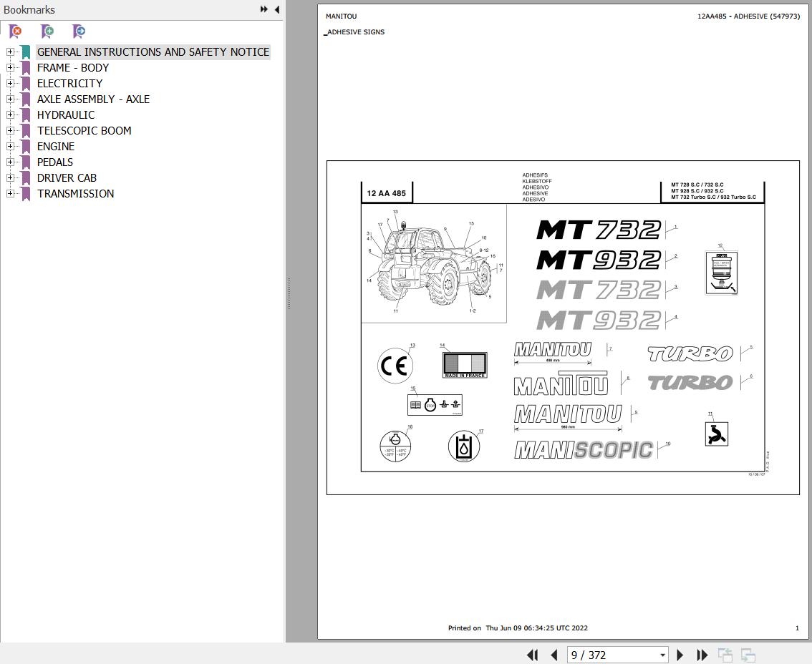Select the ELECTRICITY bookmark

(70, 83)
